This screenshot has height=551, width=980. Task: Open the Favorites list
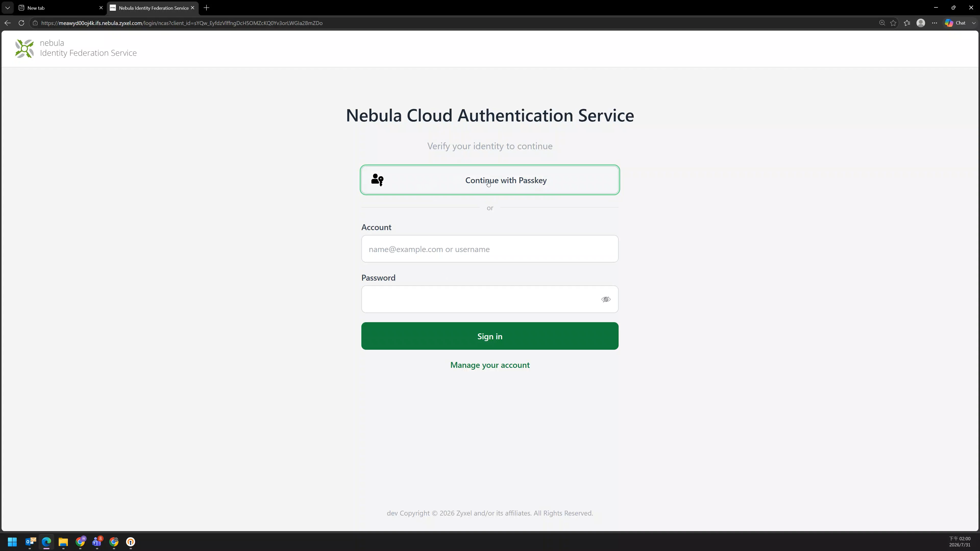pos(907,23)
